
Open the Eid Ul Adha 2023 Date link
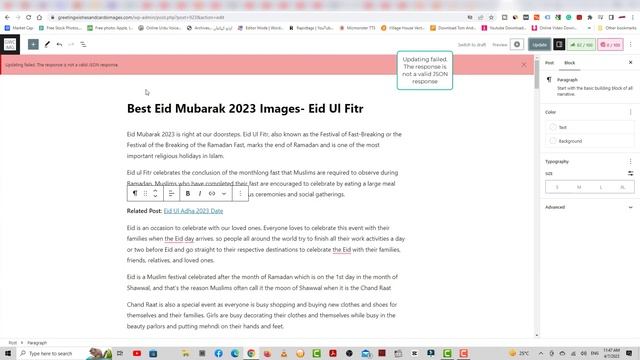click(193, 211)
